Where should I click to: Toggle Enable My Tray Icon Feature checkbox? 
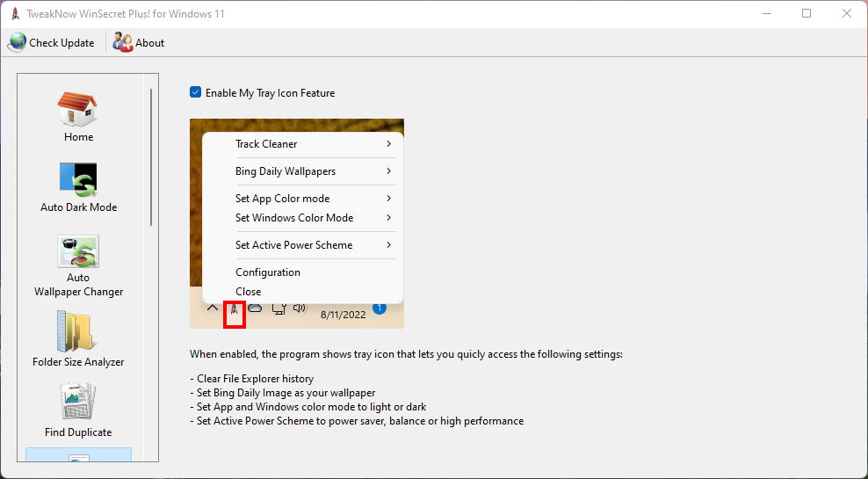[x=195, y=92]
